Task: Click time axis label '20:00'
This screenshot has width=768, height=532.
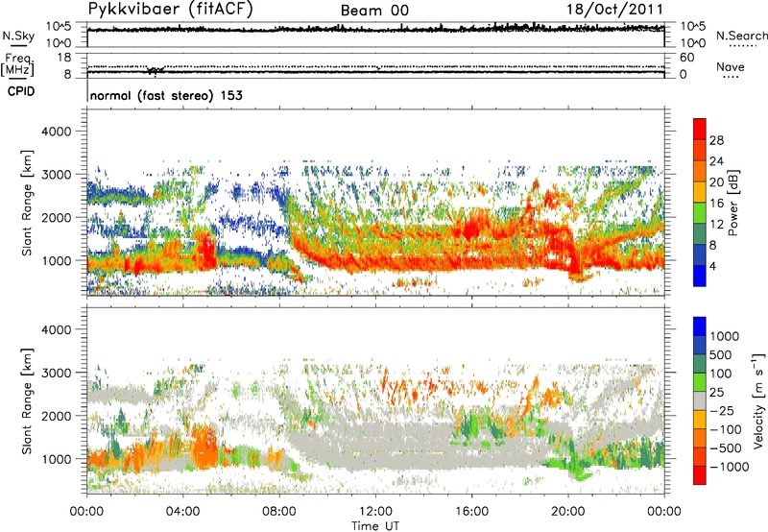Action: [568, 512]
